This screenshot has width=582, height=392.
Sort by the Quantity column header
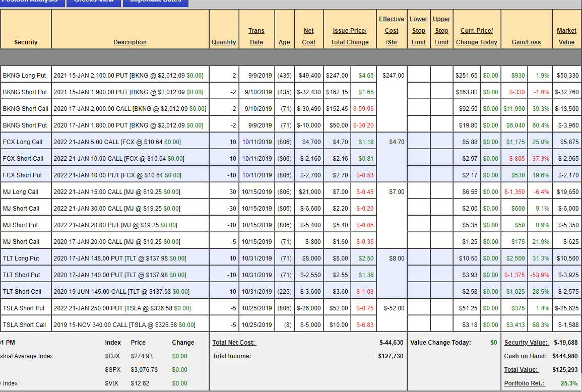pos(224,42)
